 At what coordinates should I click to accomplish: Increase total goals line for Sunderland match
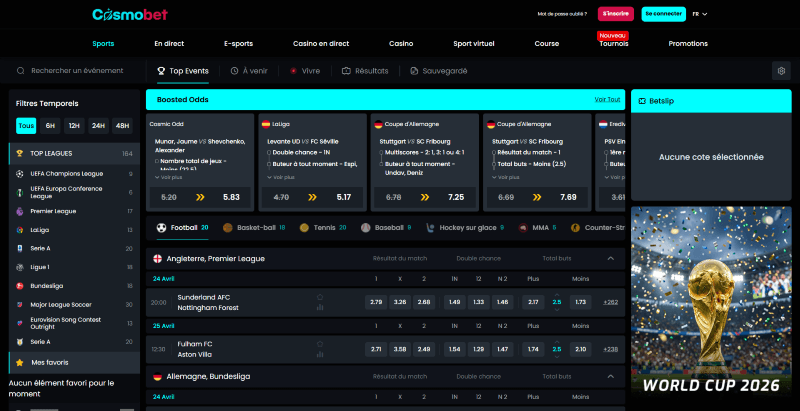(x=557, y=295)
